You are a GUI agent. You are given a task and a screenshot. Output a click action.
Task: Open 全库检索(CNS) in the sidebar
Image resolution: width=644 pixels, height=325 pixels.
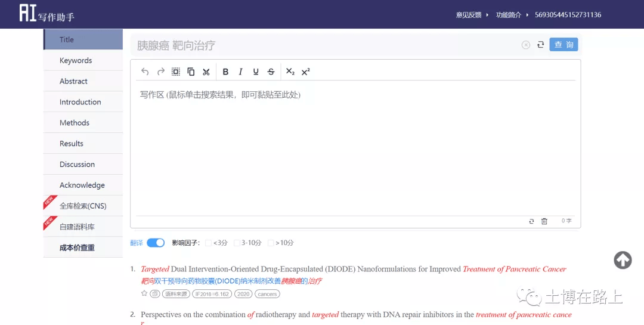(83, 206)
